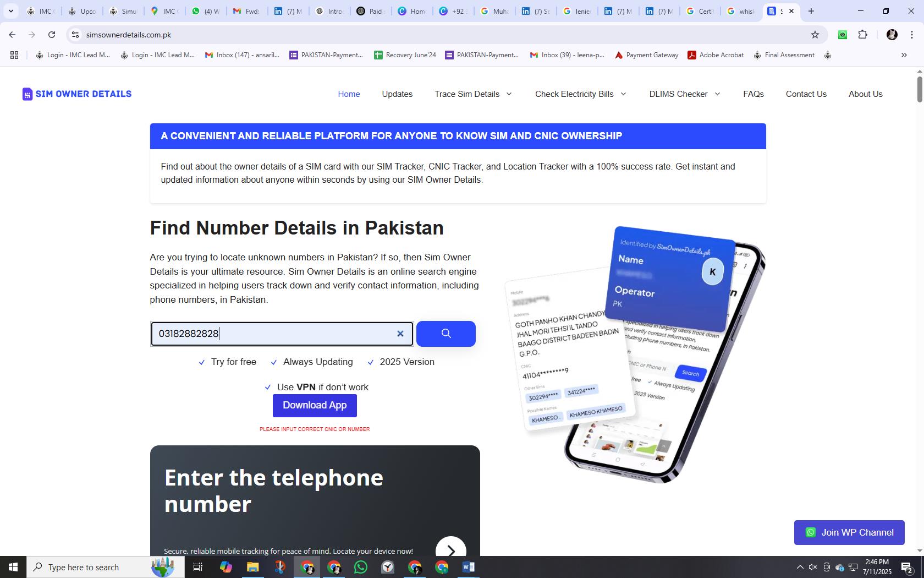Click the Download App button

315,406
